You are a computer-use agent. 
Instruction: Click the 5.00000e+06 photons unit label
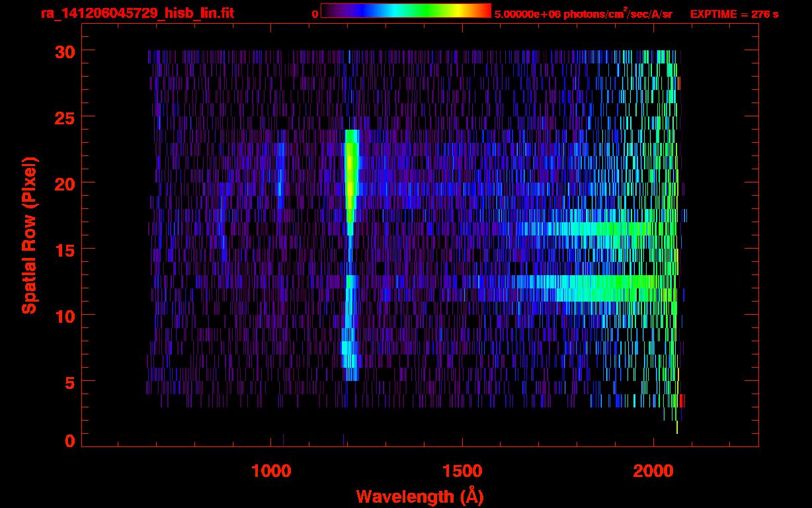[x=583, y=14]
